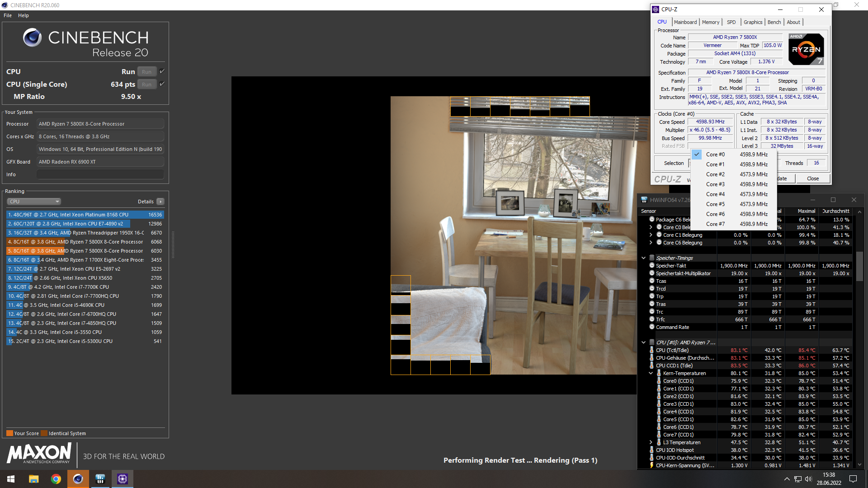The width and height of the screenshot is (868, 488).
Task: Click Command Rate sensor clock icon
Action: (652, 327)
